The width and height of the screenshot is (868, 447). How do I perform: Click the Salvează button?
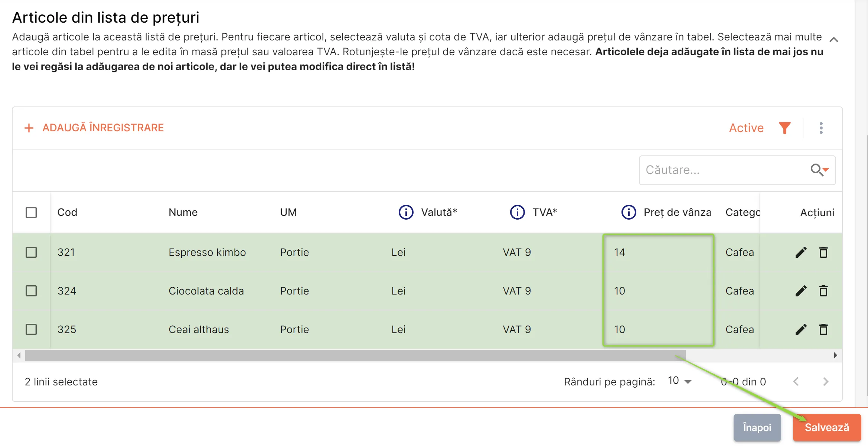tap(827, 428)
